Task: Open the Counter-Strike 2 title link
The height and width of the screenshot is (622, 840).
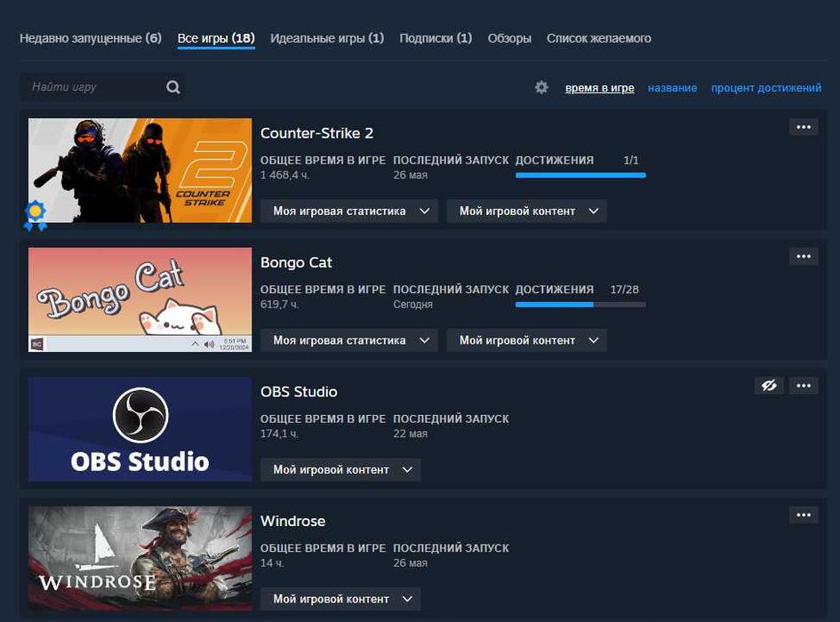Action: (x=316, y=133)
